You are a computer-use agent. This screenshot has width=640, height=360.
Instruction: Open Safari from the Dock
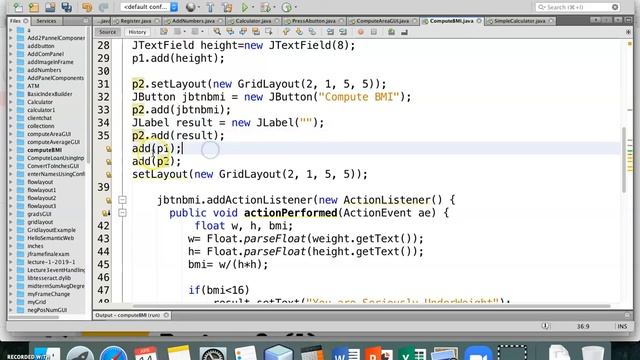click(x=113, y=353)
